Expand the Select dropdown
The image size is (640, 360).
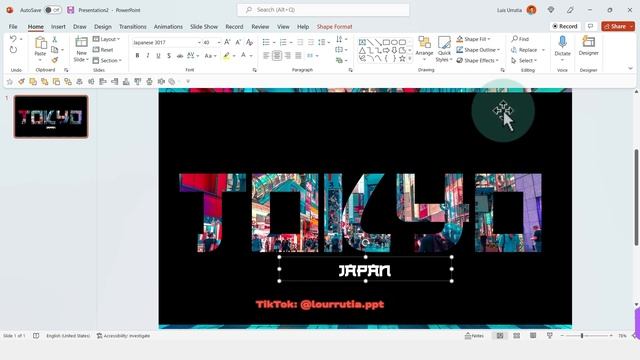click(524, 60)
